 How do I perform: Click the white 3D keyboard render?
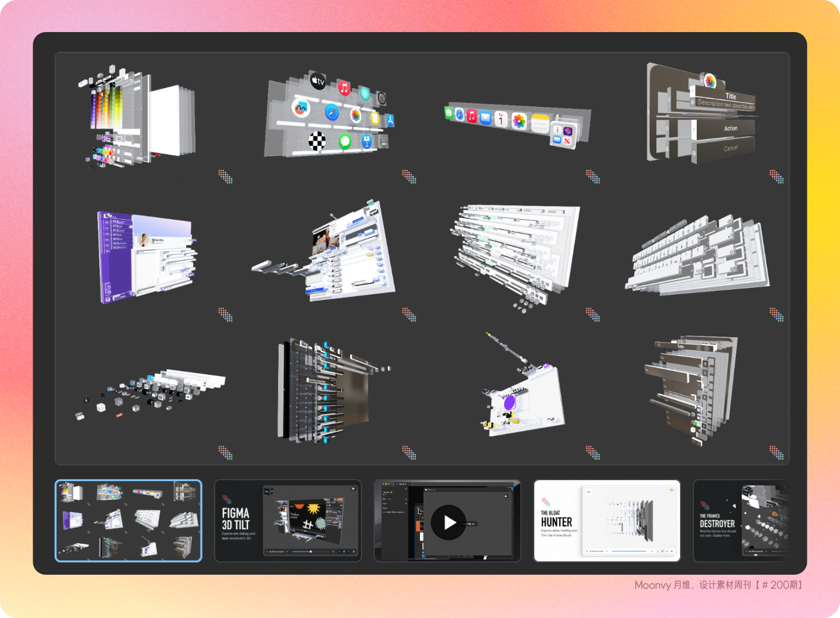698,257
